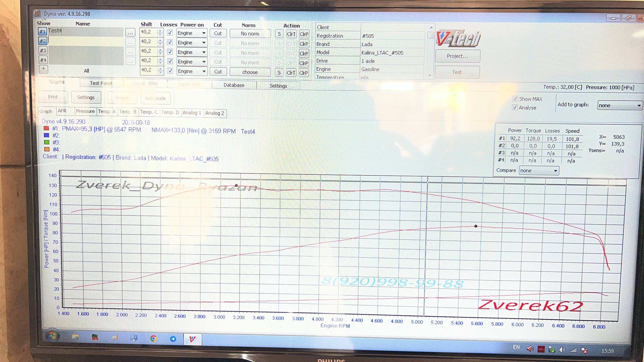The width and height of the screenshot is (644, 362).
Task: Open File Explorer from the taskbar
Action: 75,337
